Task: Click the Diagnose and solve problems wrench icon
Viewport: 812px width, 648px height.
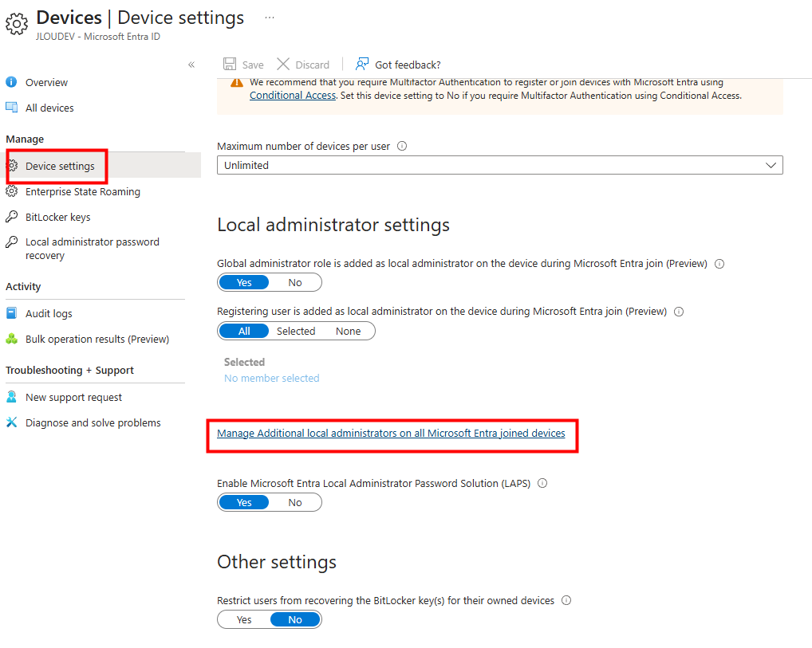Action: [x=11, y=422]
